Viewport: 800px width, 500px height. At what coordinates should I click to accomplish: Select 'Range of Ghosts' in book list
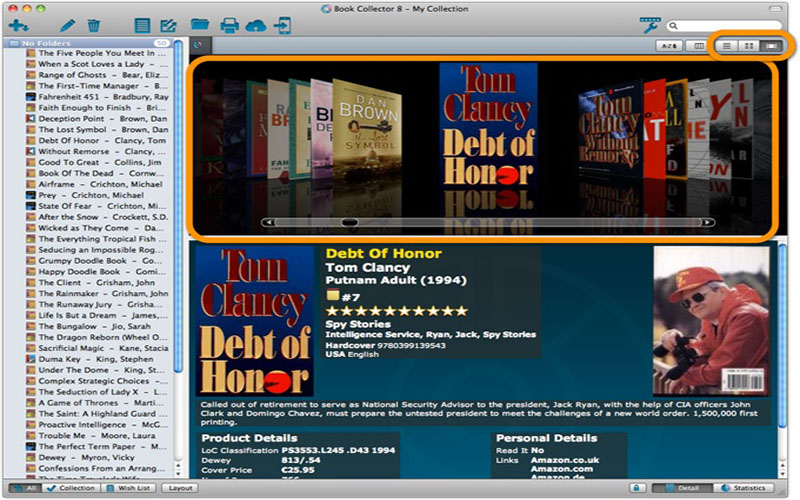pyautogui.click(x=90, y=75)
